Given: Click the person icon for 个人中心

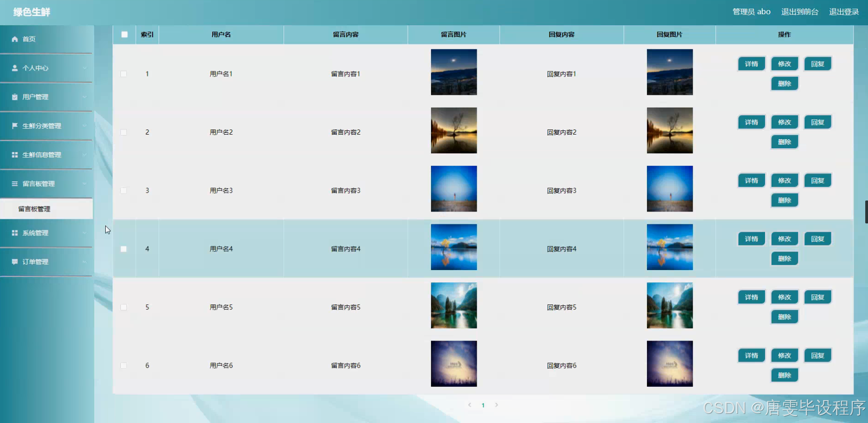Looking at the screenshot, I should [x=15, y=68].
